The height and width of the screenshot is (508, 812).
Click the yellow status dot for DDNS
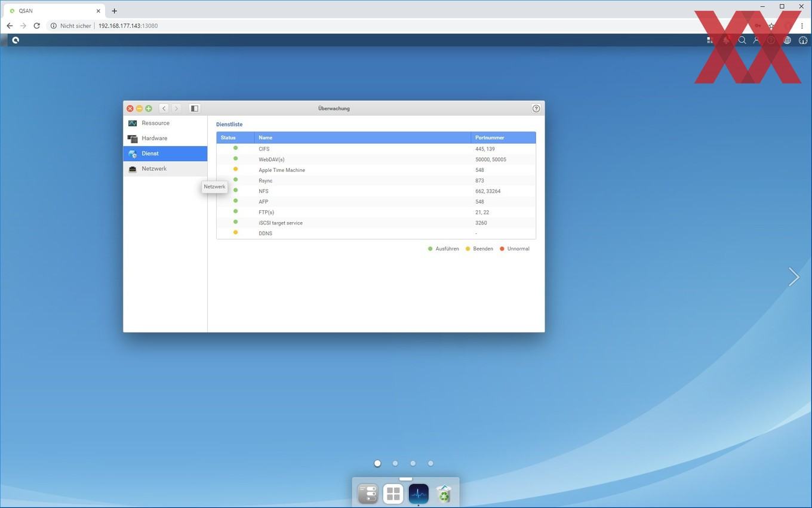pyautogui.click(x=235, y=232)
